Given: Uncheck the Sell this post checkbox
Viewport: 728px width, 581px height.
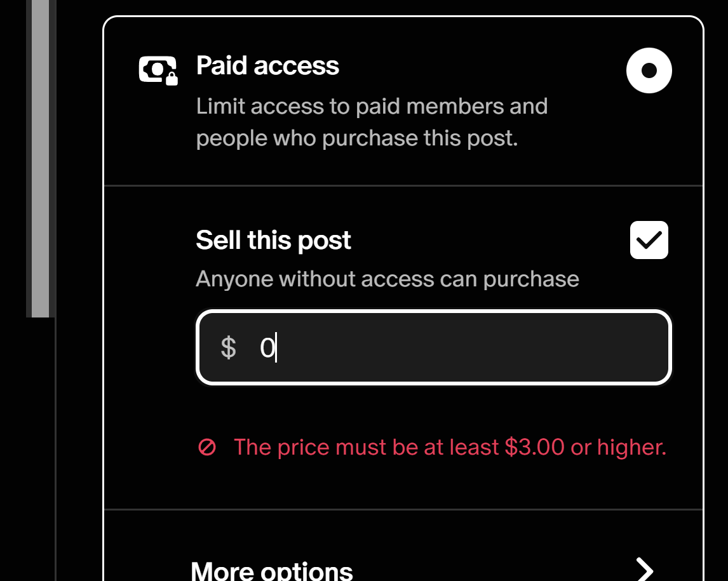Looking at the screenshot, I should [649, 240].
